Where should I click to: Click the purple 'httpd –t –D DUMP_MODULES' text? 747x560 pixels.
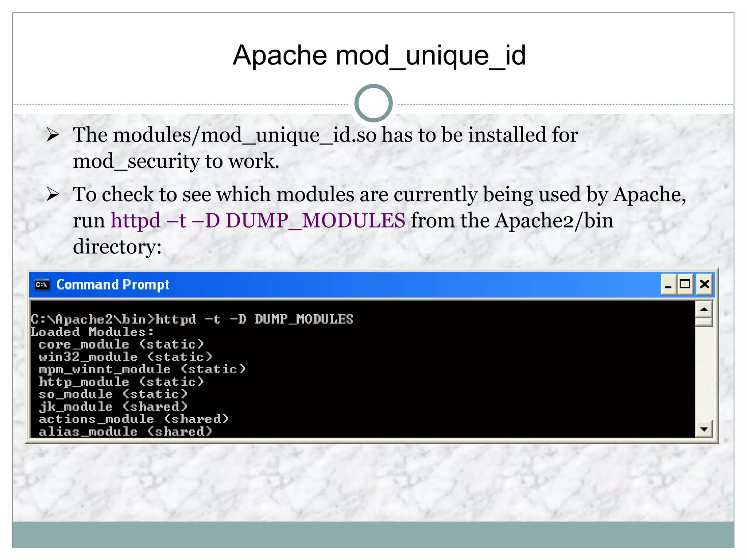click(258, 221)
